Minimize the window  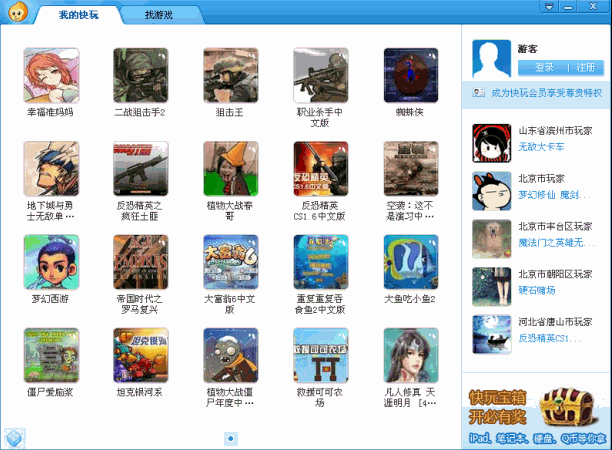[x=569, y=7]
